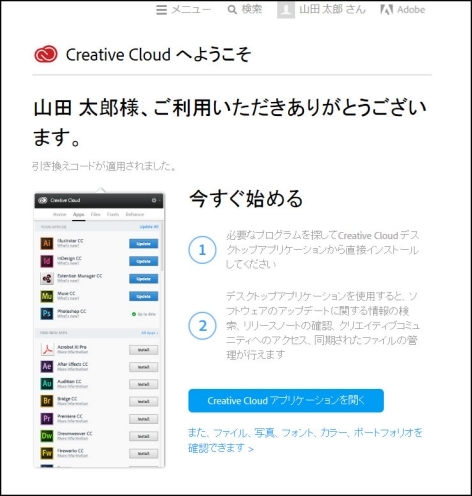Click the red Creative Cloud logo
472x496 pixels.
coord(46,54)
